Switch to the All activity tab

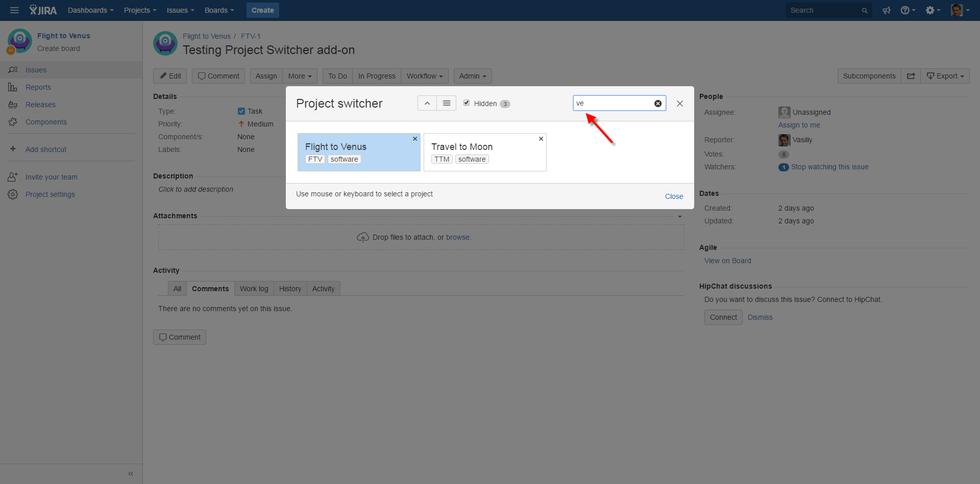[x=177, y=289]
